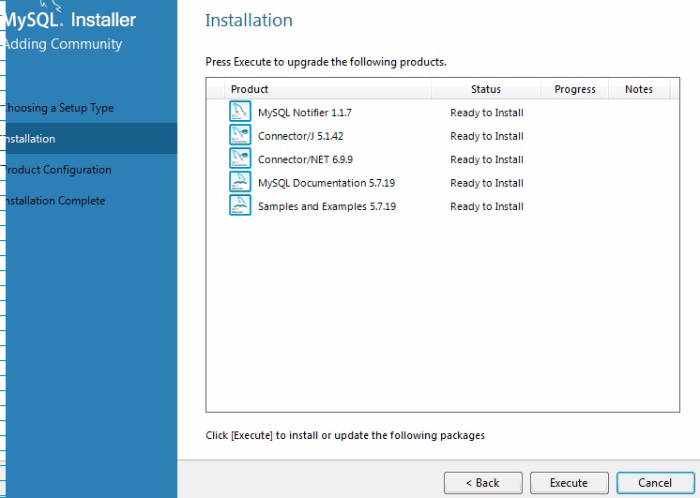The width and height of the screenshot is (700, 498).
Task: Open the Choosing a Setup Type step
Action: coord(58,108)
